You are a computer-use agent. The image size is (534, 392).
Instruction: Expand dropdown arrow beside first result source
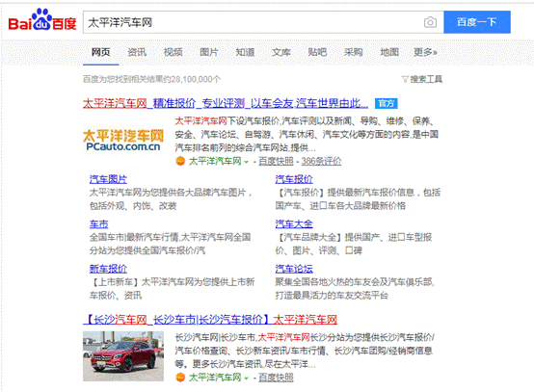coord(246,162)
